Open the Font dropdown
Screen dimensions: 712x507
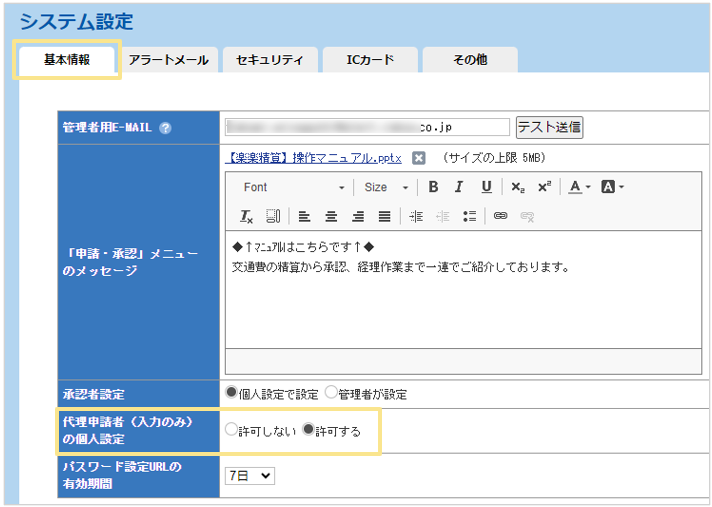pyautogui.click(x=293, y=187)
